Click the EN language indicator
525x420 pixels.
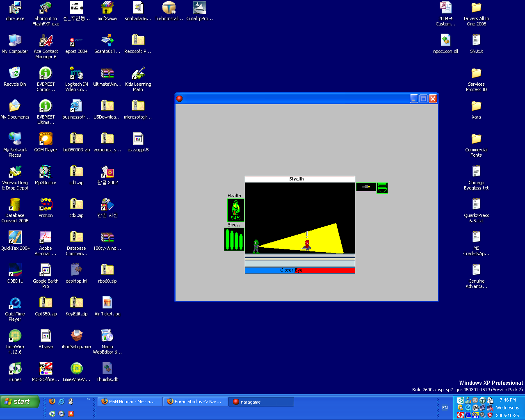pyautogui.click(x=445, y=408)
